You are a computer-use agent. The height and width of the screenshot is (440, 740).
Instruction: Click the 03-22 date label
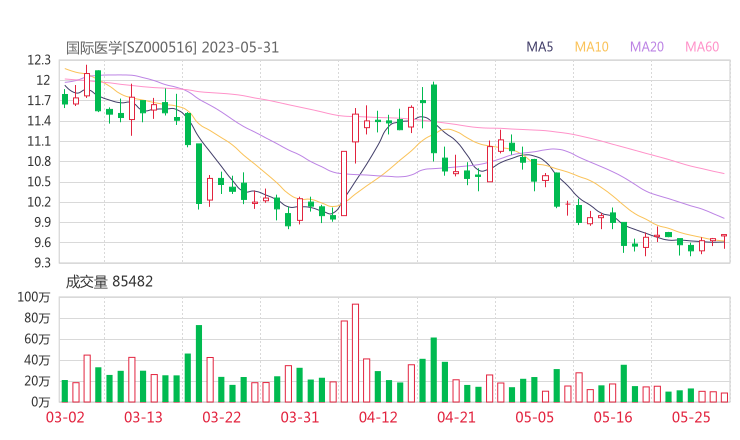pos(222,418)
